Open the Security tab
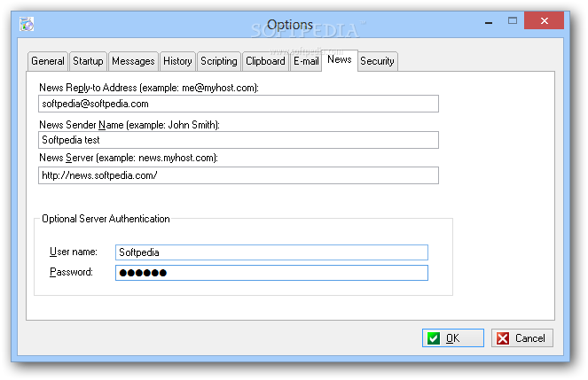The height and width of the screenshot is (380, 588). pos(377,61)
